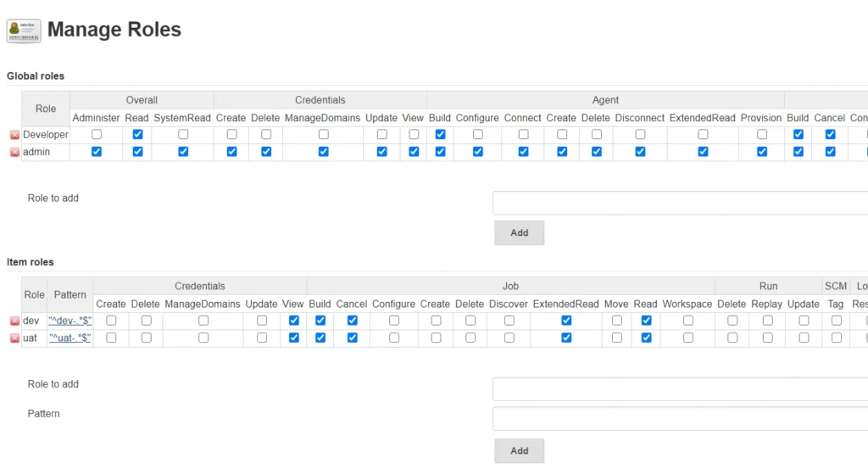Enable Agent Disconnect for Developer role
This screenshot has width=868, height=475.
click(641, 134)
